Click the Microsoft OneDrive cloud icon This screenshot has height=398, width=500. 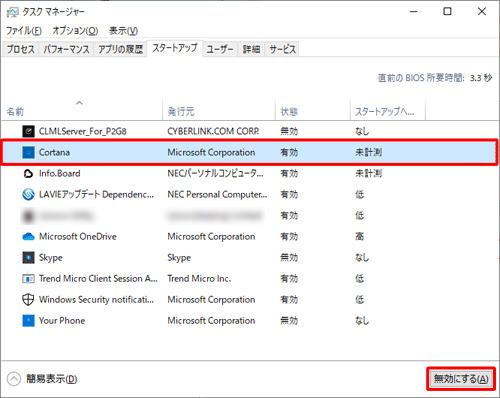(x=28, y=237)
